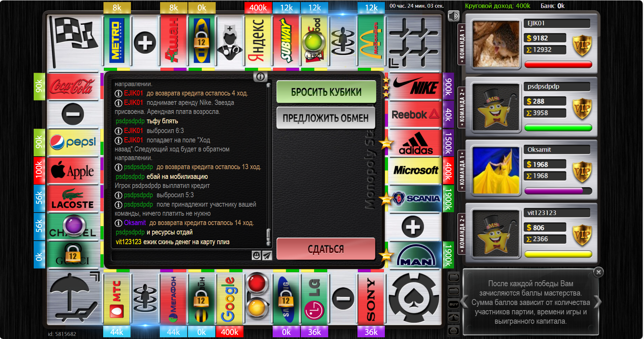
Task: Click the checkered flag Start corner cell
Action: tap(74, 42)
